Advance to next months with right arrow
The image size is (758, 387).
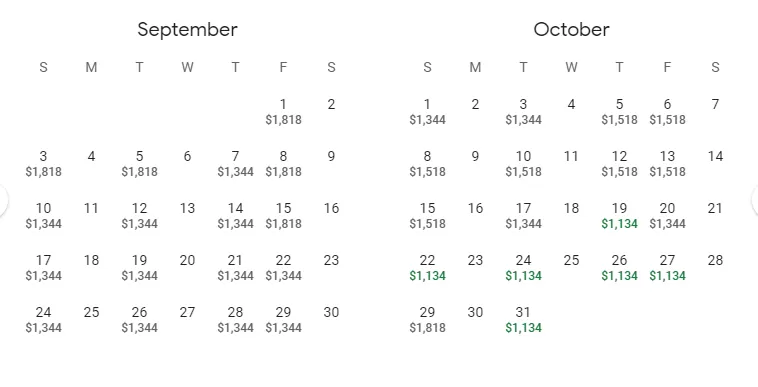click(x=755, y=199)
